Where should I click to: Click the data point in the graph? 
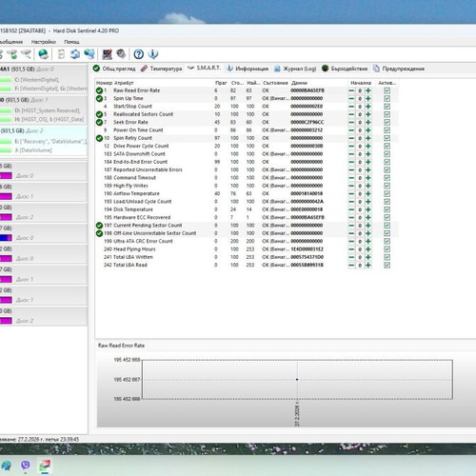point(297,379)
